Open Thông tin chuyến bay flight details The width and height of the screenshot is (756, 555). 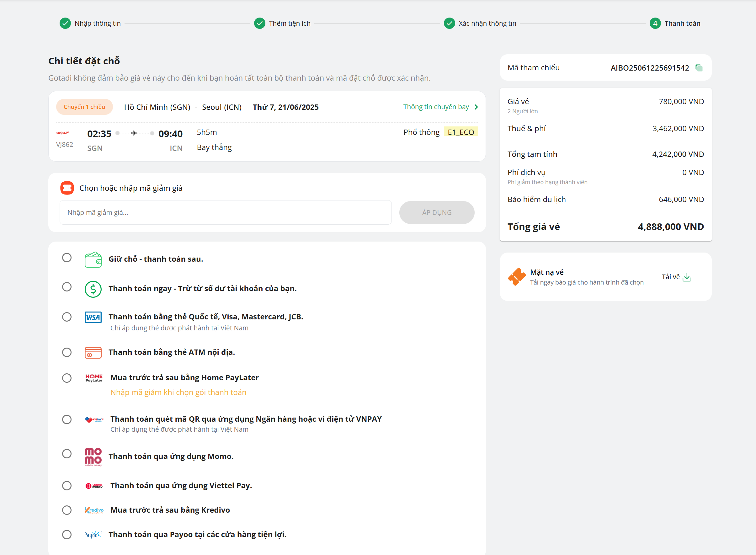click(436, 107)
